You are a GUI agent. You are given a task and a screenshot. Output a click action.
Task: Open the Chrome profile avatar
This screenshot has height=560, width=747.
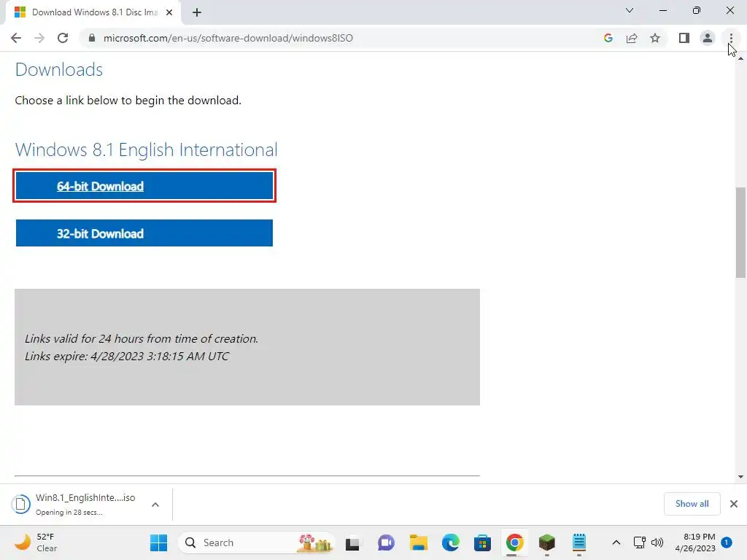coord(708,38)
